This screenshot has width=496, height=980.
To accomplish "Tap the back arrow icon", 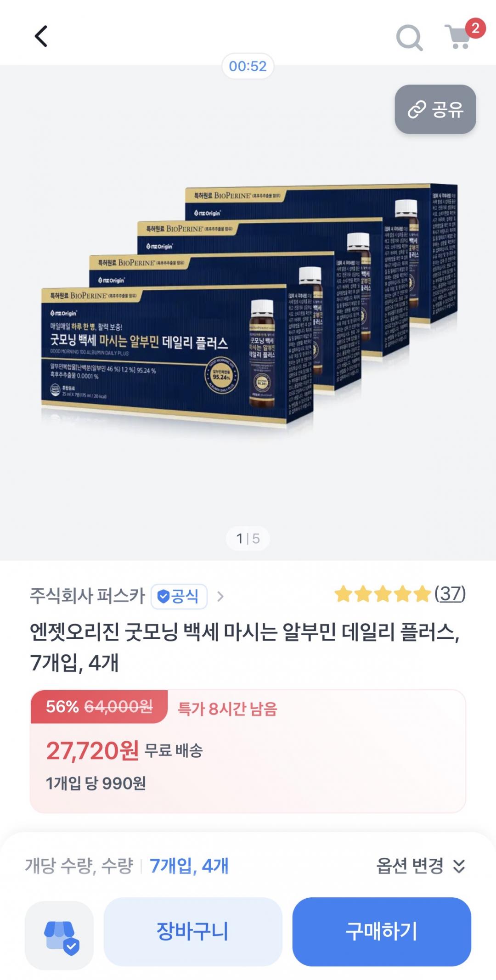I will point(41,36).
